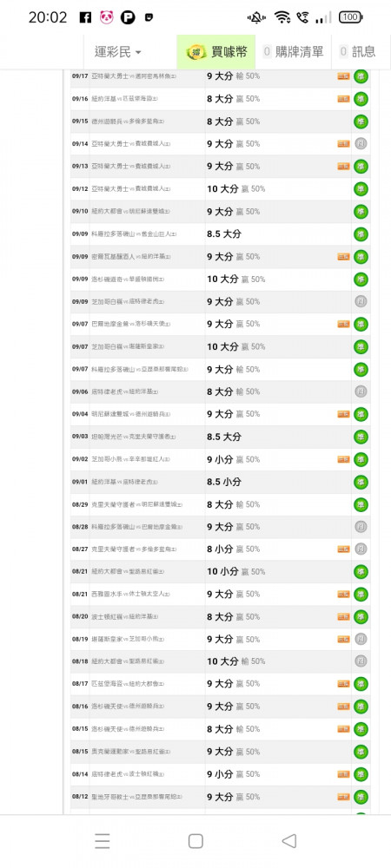Click grey result icon in 08/18 row
Image resolution: width=391 pixels, height=868 pixels.
click(361, 661)
